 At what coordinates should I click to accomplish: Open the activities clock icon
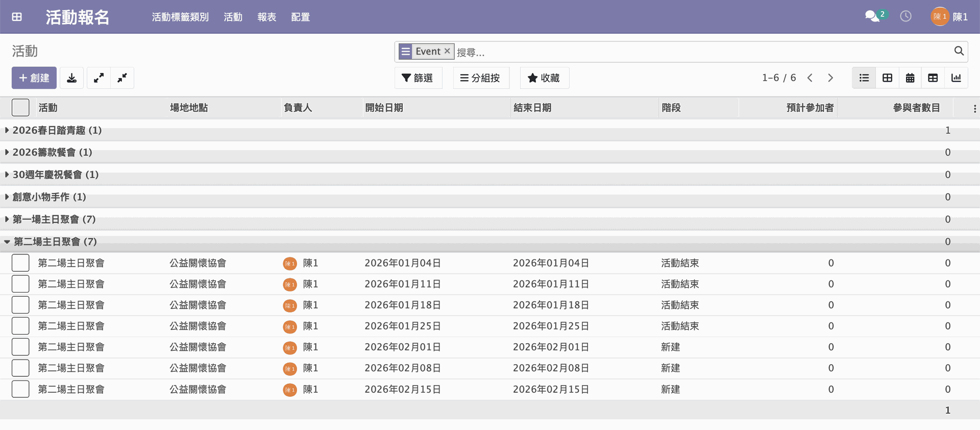tap(905, 16)
